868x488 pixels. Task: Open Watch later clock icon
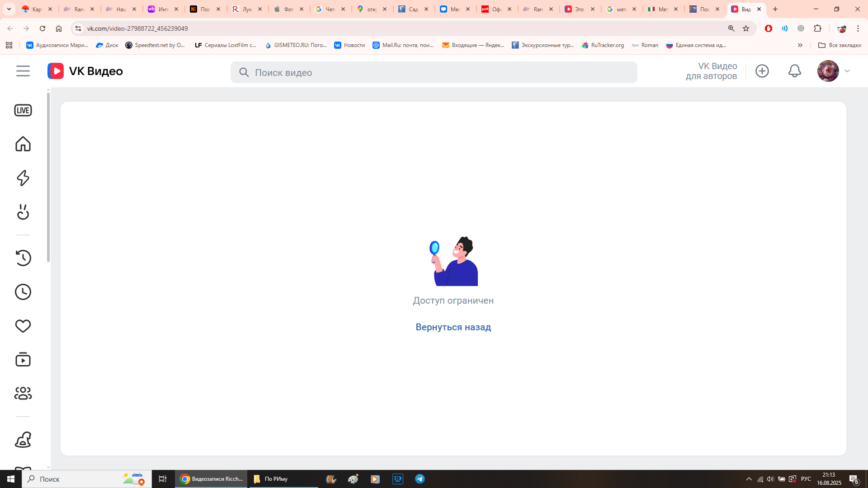click(x=23, y=292)
